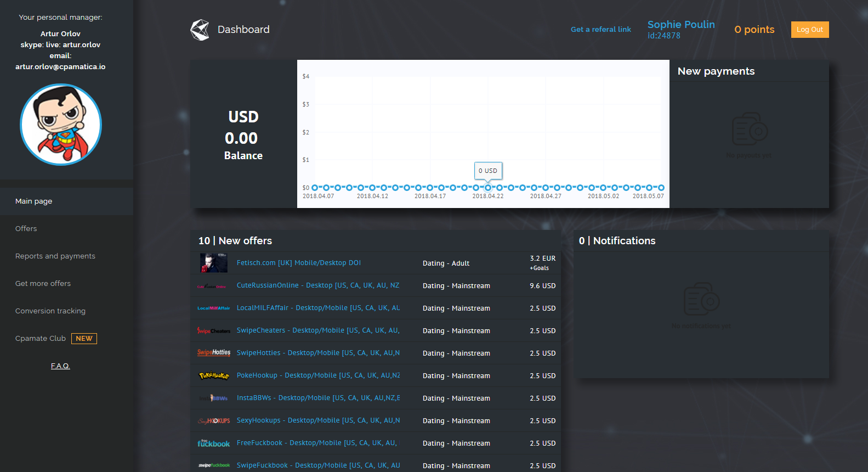868x472 pixels.
Task: Open InstaBBWs Desktop/Mobile offer link
Action: coord(318,398)
